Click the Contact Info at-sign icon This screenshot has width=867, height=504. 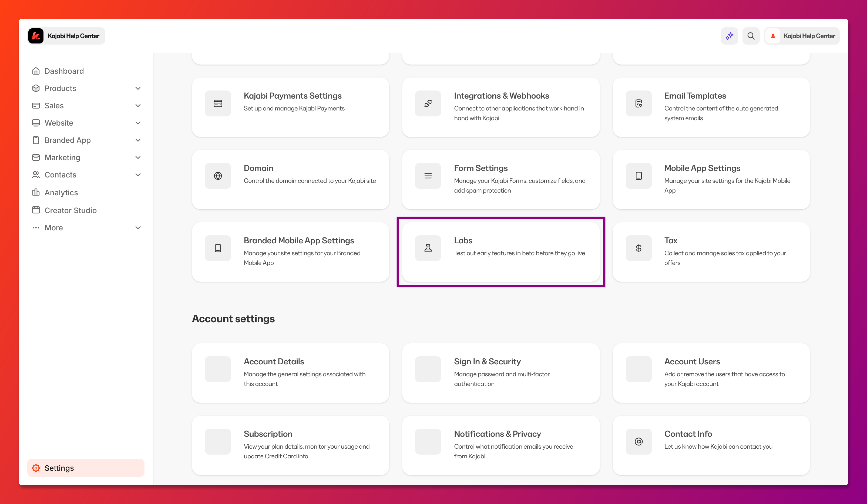click(639, 441)
